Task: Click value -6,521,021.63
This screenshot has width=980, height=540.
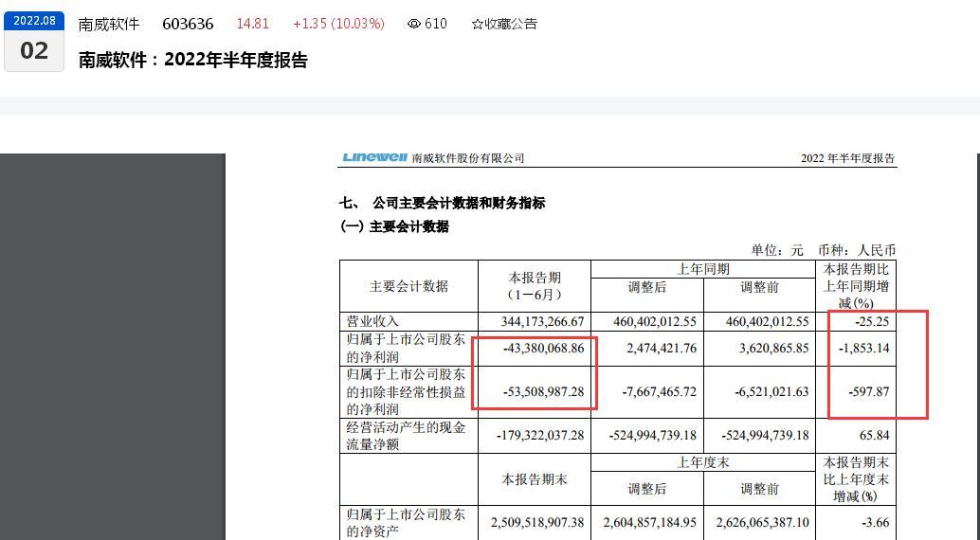Action: point(771,392)
